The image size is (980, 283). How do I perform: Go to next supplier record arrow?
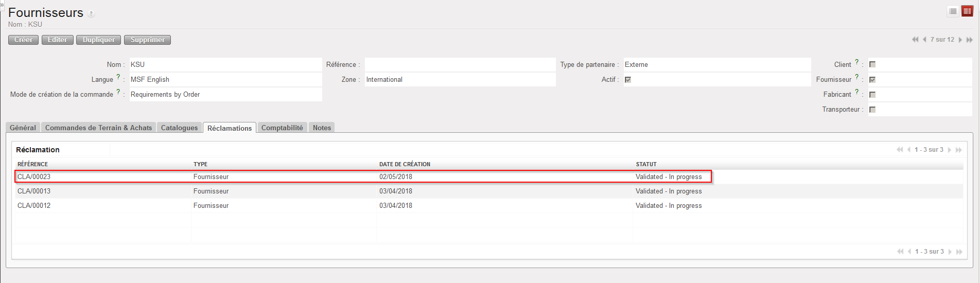[x=960, y=40]
